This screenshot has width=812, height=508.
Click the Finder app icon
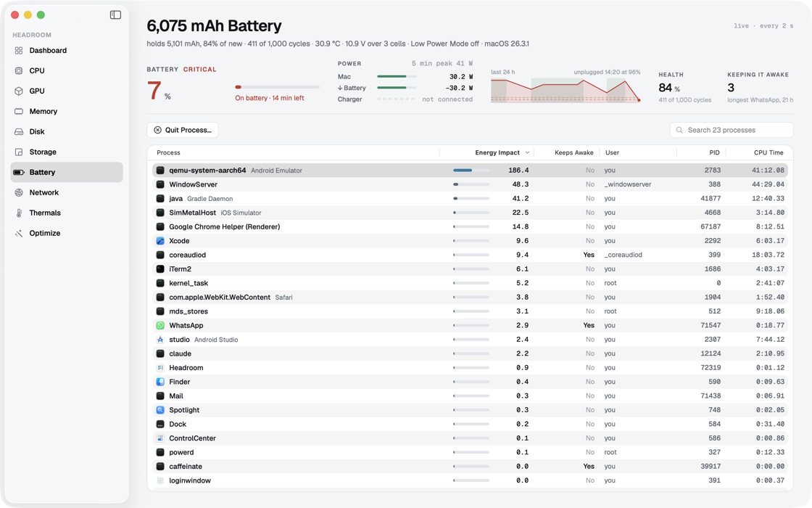(160, 382)
